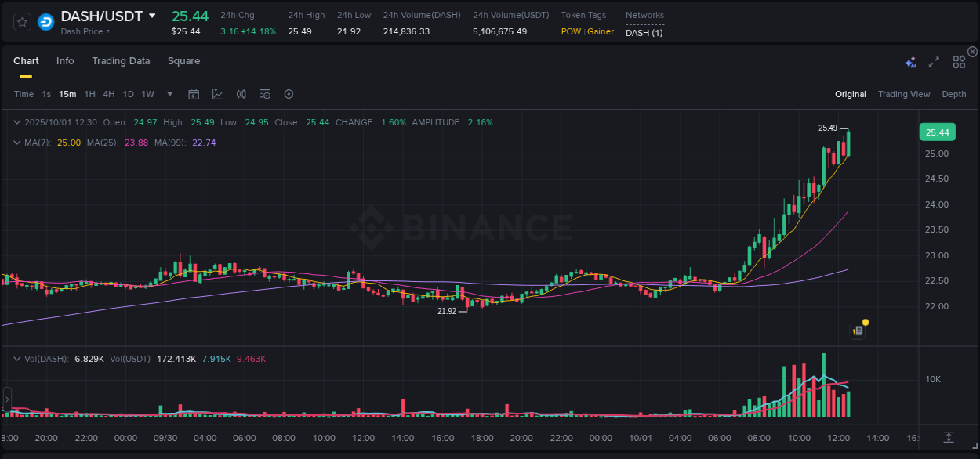This screenshot has height=459, width=980.
Task: Switch to the Trading Data tab
Action: coord(121,61)
